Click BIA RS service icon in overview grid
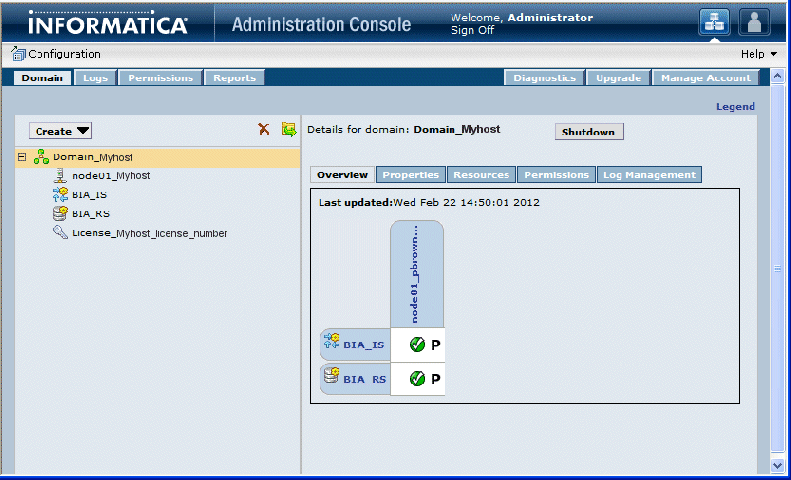This screenshot has width=791, height=480. click(x=331, y=375)
